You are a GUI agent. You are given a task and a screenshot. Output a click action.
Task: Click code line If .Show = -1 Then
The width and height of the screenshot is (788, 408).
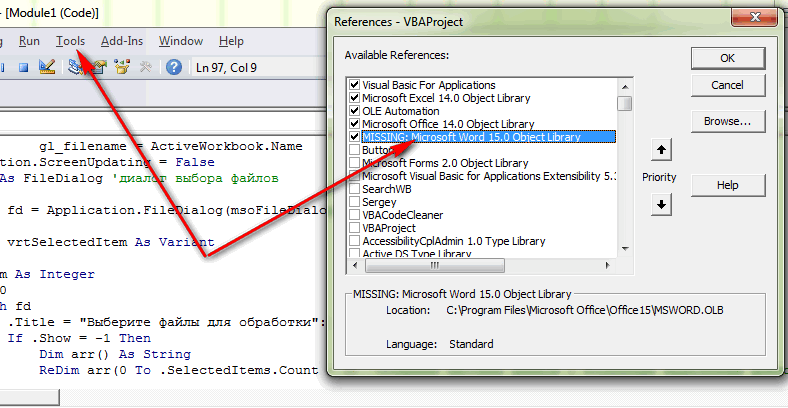pos(79,338)
